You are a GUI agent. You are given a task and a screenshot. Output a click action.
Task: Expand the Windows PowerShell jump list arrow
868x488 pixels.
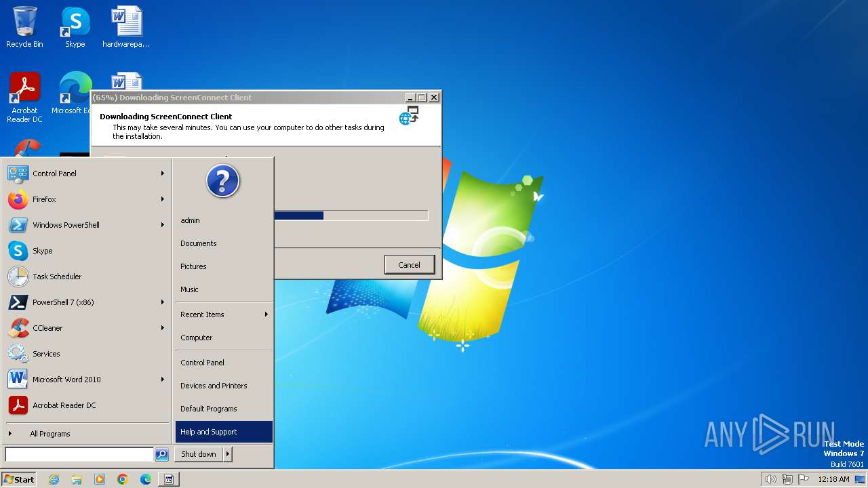pyautogui.click(x=163, y=225)
